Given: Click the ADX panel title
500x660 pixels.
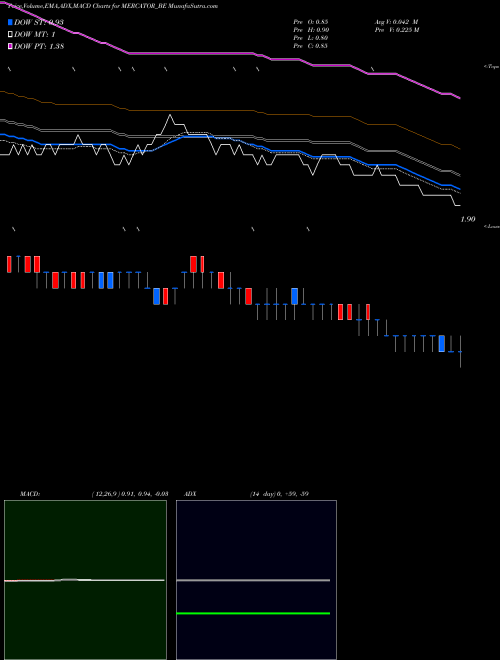Looking at the screenshot, I should pyautogui.click(x=190, y=494).
